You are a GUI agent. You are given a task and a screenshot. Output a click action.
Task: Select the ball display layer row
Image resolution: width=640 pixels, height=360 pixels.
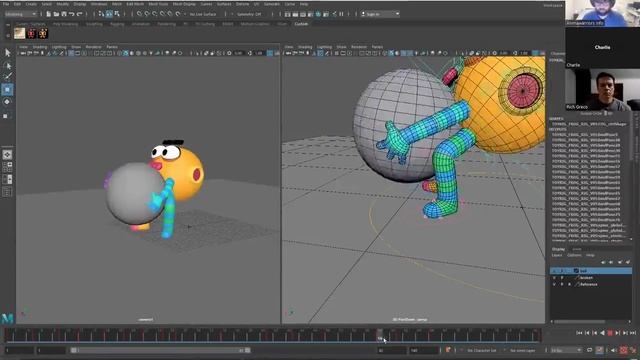[591, 271]
